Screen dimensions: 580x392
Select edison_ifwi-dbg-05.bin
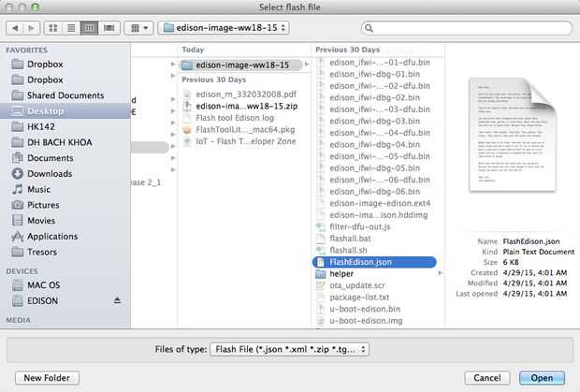coord(377,167)
